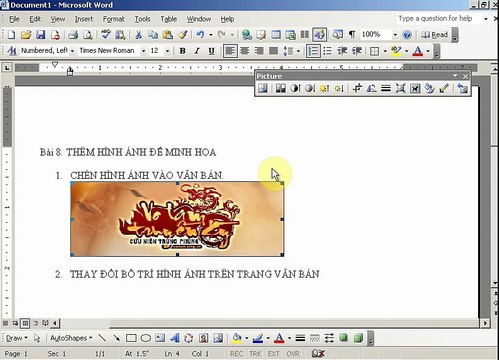499x360 pixels.
Task: Center align the text
Action: tap(245, 51)
